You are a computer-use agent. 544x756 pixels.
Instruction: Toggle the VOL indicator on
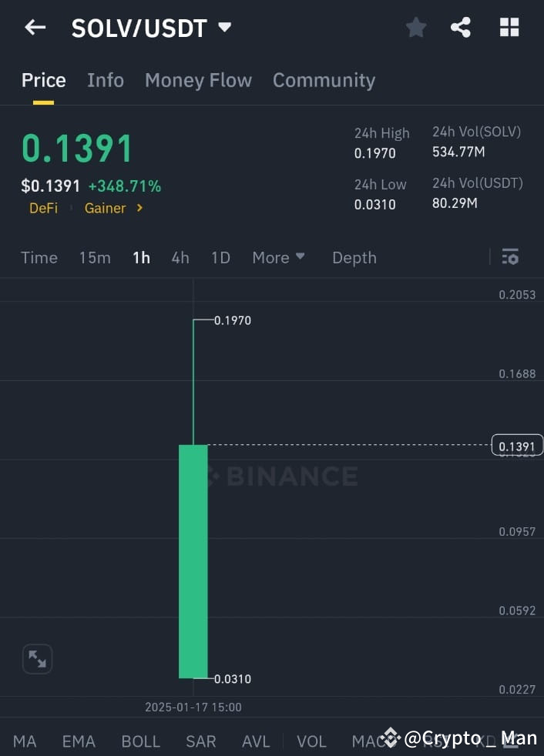pos(311,741)
